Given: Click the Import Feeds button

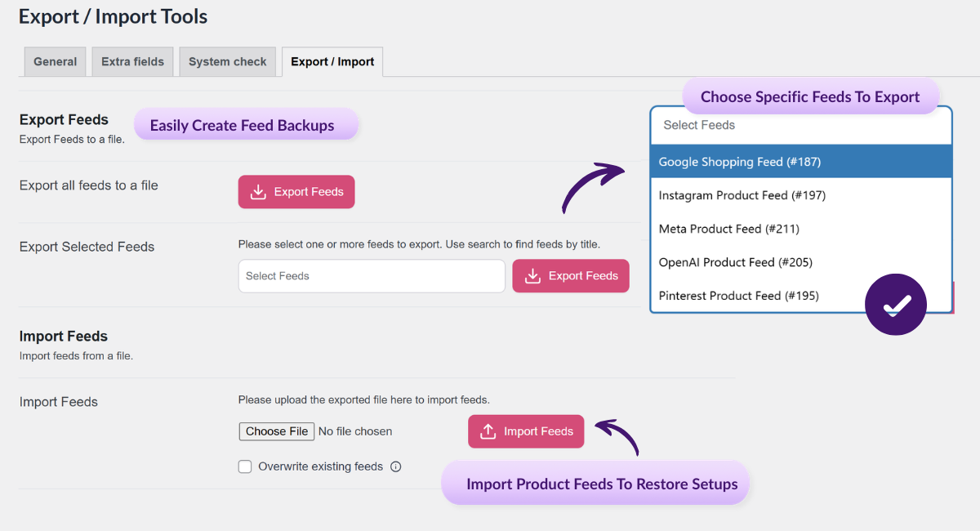Looking at the screenshot, I should click(526, 431).
